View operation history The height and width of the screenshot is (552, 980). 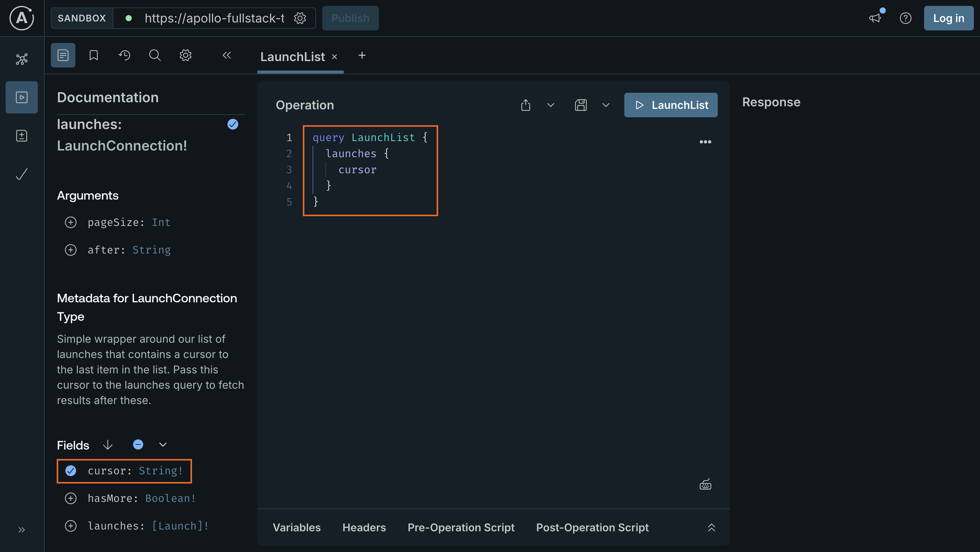pos(124,55)
